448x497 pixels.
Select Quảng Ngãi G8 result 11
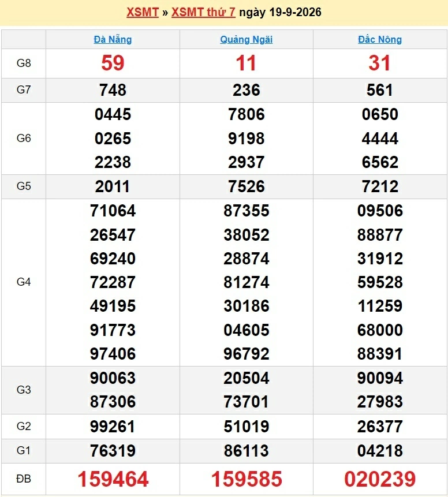tap(247, 63)
